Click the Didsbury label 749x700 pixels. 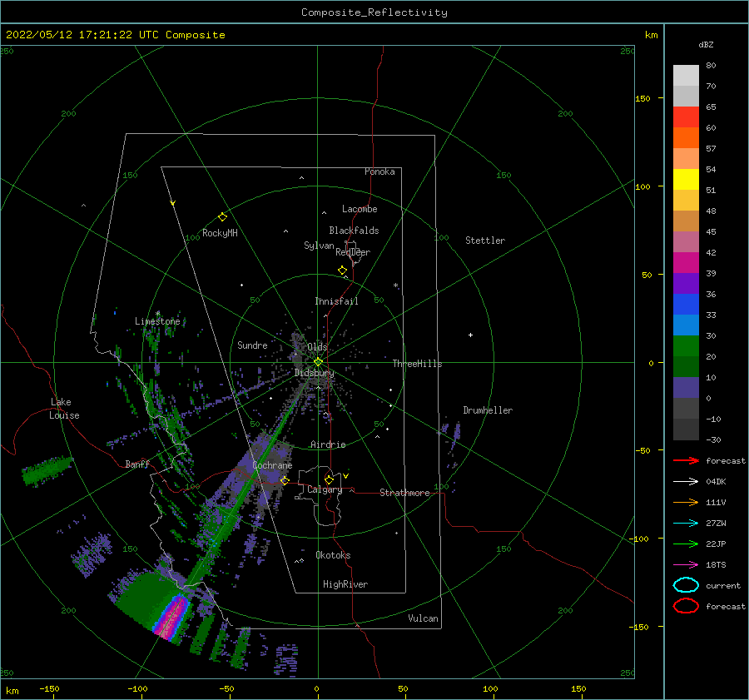[x=314, y=373]
